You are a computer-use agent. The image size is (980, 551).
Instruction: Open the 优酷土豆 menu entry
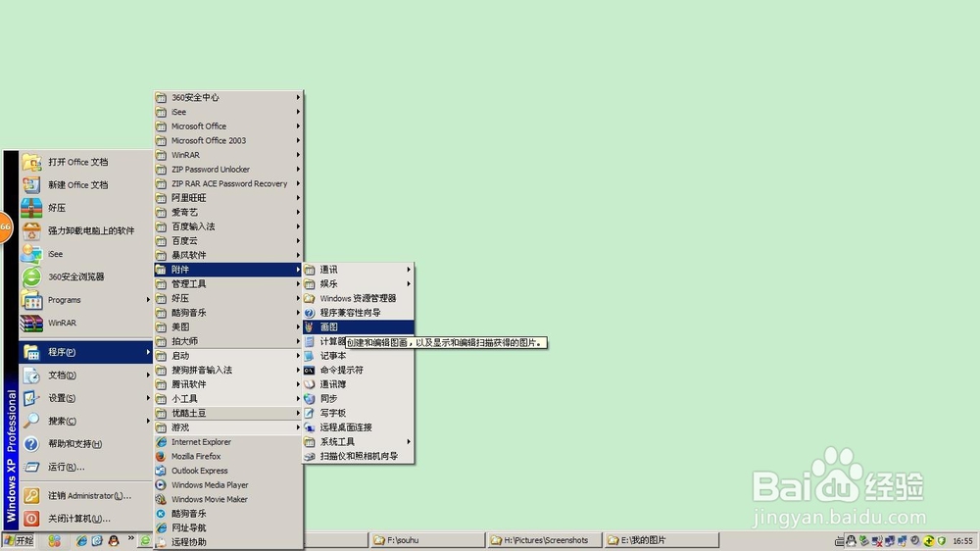tap(228, 414)
